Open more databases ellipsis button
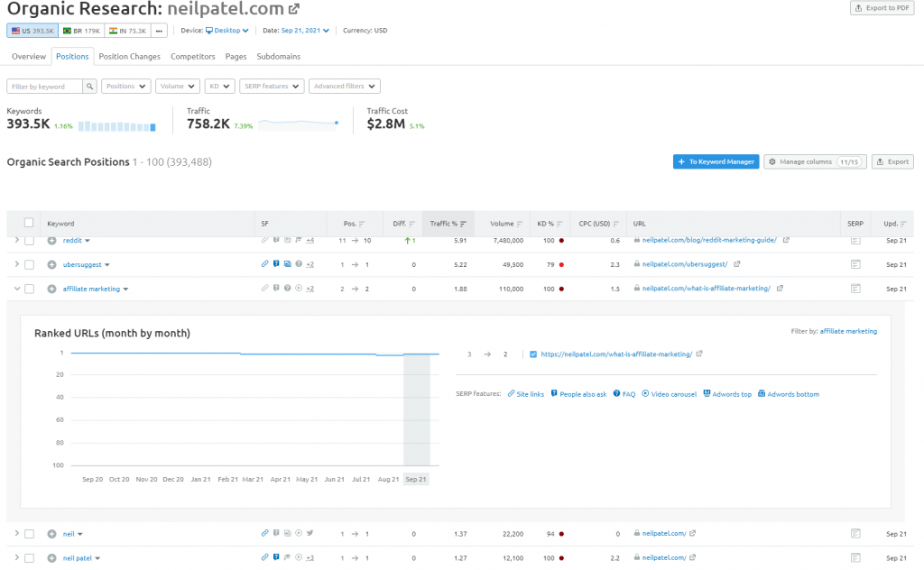This screenshot has width=924, height=570. [x=159, y=31]
